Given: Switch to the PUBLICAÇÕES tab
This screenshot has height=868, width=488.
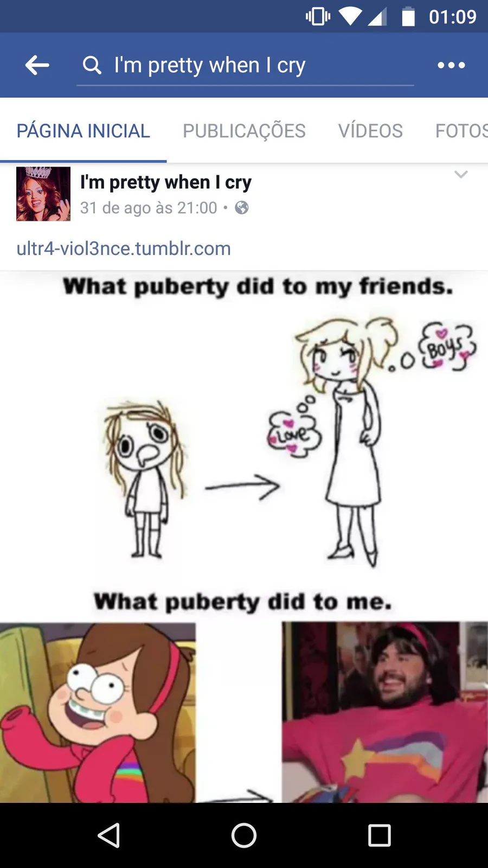Looking at the screenshot, I should point(244,131).
